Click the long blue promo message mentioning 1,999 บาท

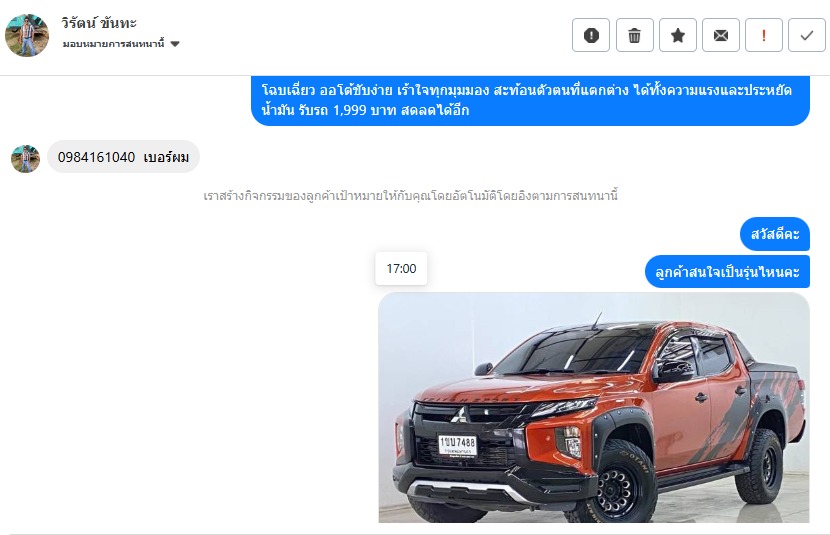[530, 101]
